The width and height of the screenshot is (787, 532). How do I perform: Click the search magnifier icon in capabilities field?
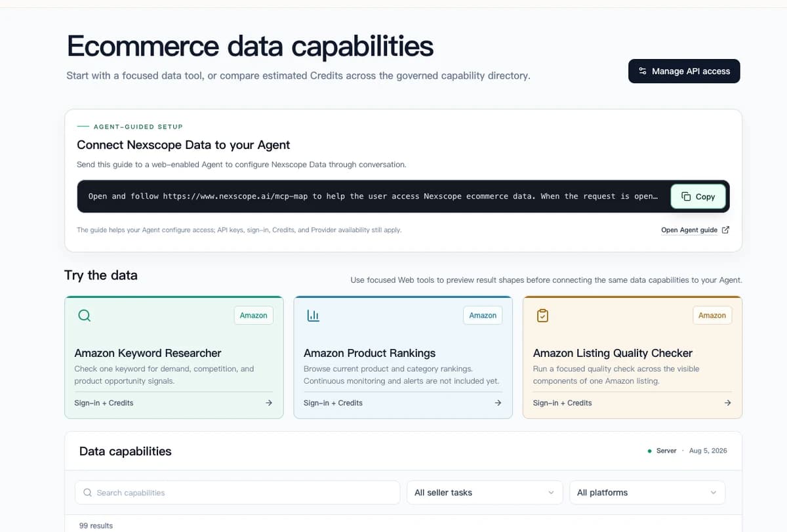tap(88, 493)
